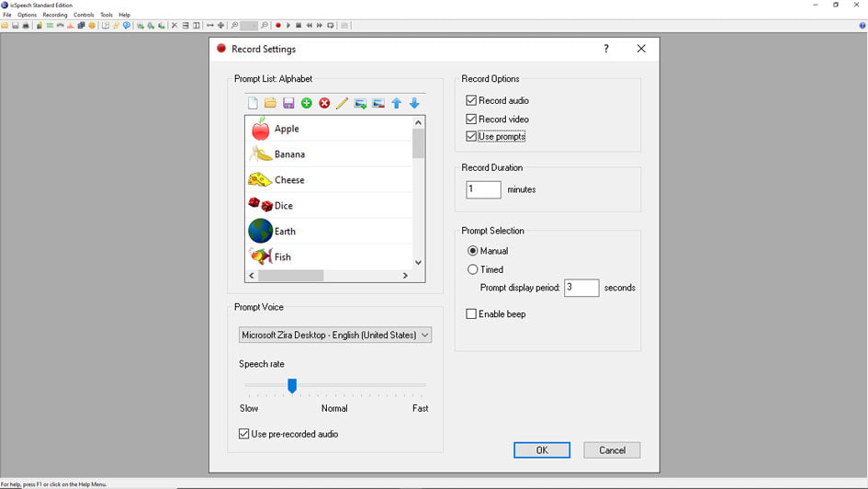Image resolution: width=868 pixels, height=489 pixels.
Task: Select the Cheese prompt
Action: [330, 180]
